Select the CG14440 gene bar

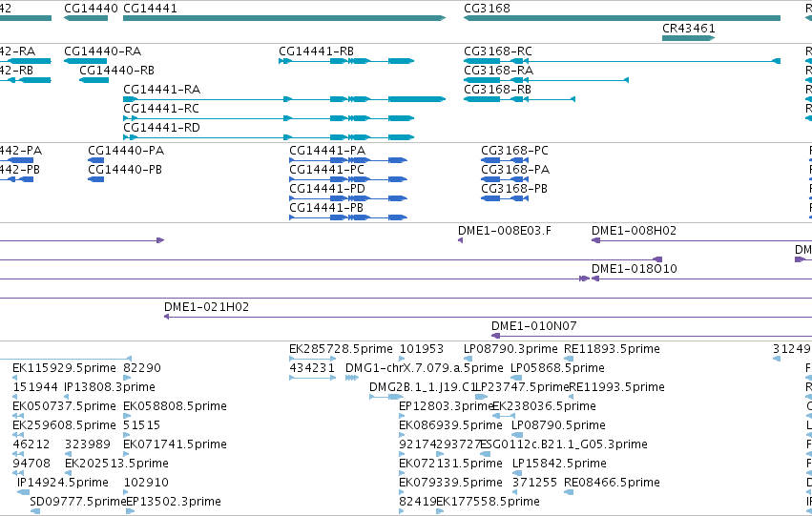[x=86, y=18]
